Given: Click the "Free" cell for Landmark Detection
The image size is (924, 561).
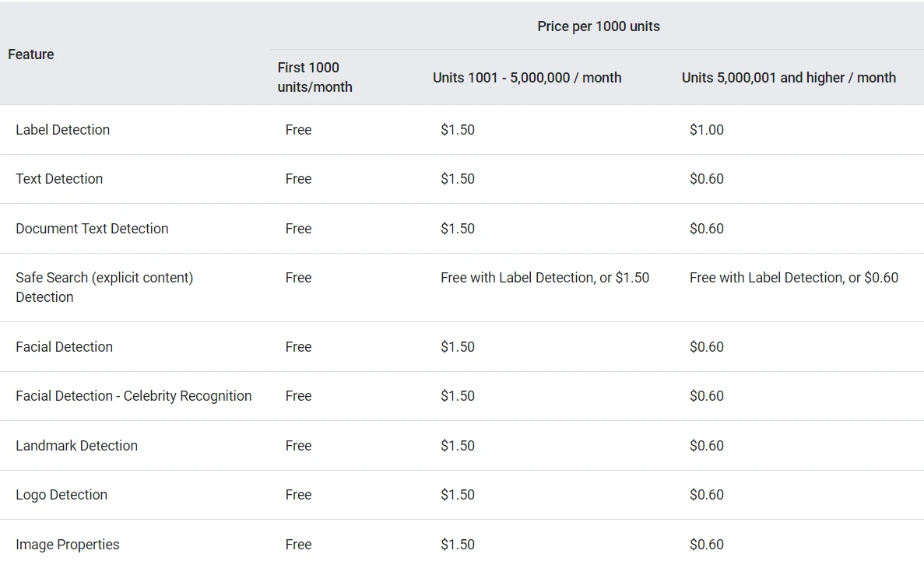Looking at the screenshot, I should pyautogui.click(x=298, y=446).
